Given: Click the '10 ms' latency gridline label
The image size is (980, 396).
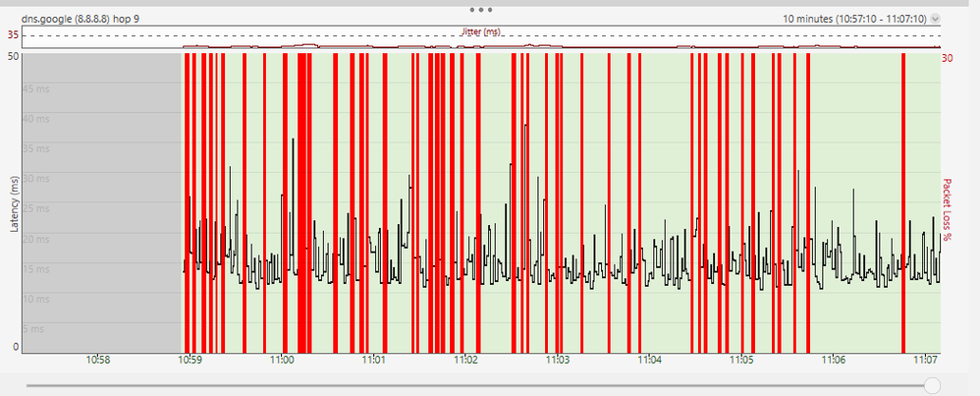Looking at the screenshot, I should point(36,299).
